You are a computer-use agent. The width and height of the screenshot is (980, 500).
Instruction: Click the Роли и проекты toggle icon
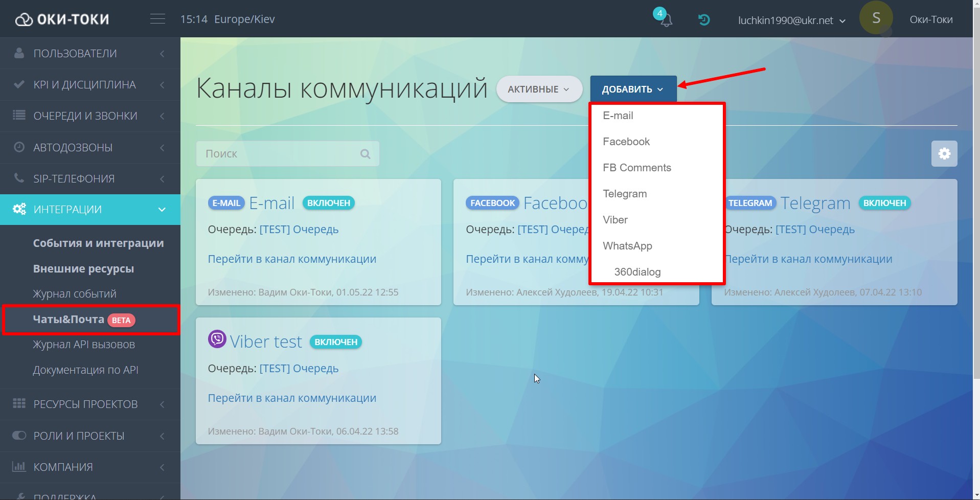click(x=19, y=435)
